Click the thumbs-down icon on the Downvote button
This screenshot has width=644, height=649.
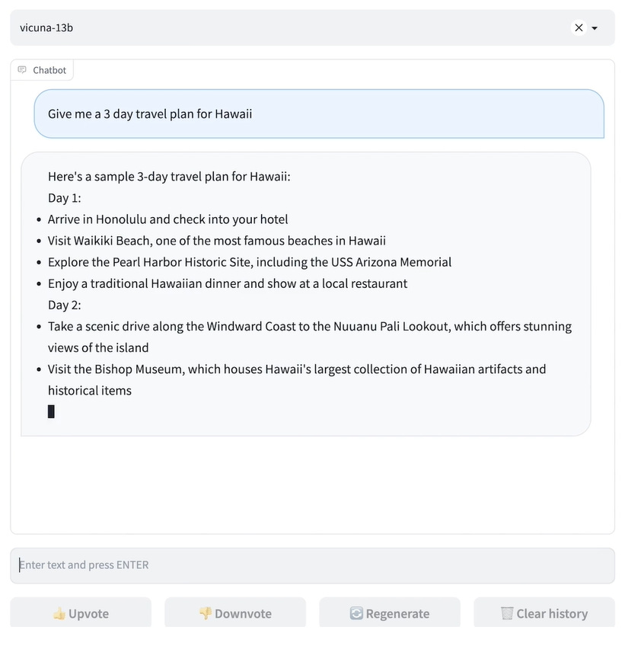coord(204,613)
